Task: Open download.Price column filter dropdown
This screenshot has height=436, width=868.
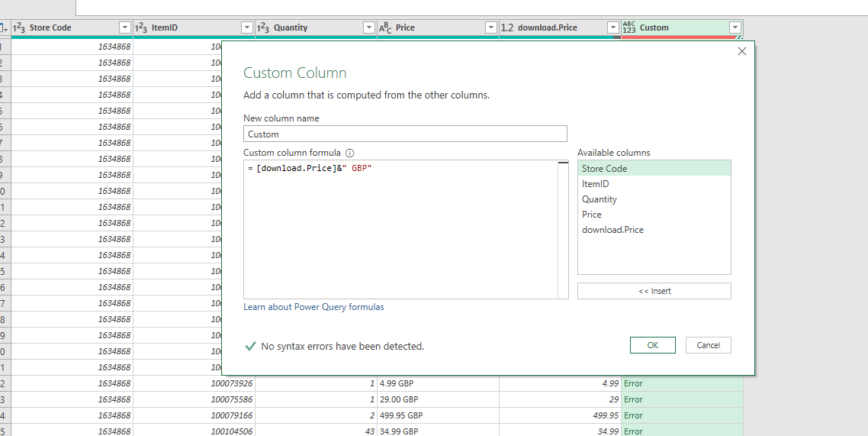Action: click(612, 27)
